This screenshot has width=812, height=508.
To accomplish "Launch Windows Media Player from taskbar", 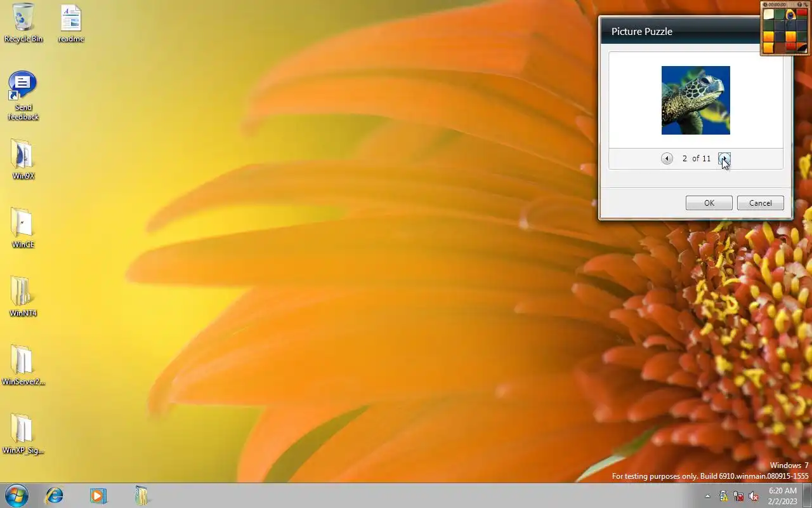I will click(x=98, y=495).
